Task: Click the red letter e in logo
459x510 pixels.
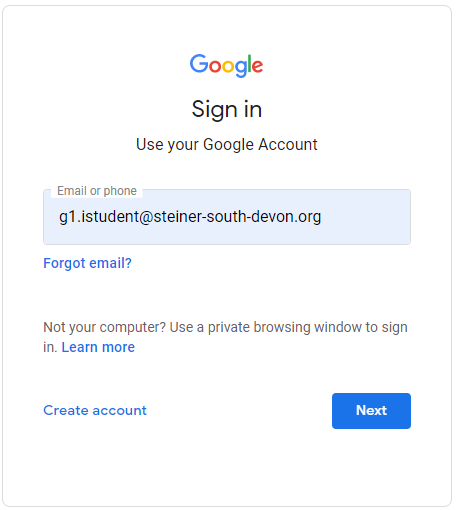Action: [257, 67]
